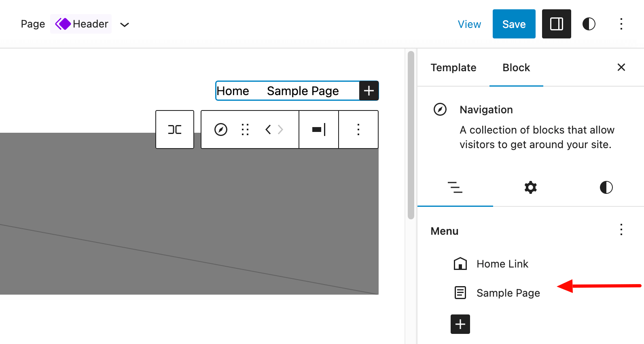Click the Sample Page document icon

[x=460, y=293]
